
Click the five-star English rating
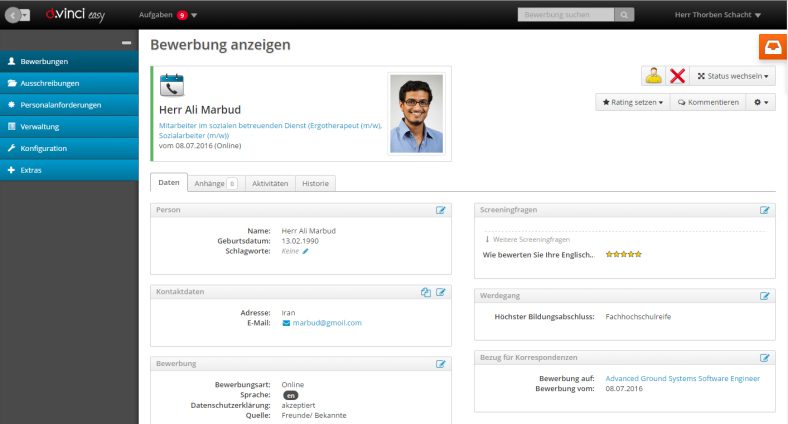[x=624, y=254]
